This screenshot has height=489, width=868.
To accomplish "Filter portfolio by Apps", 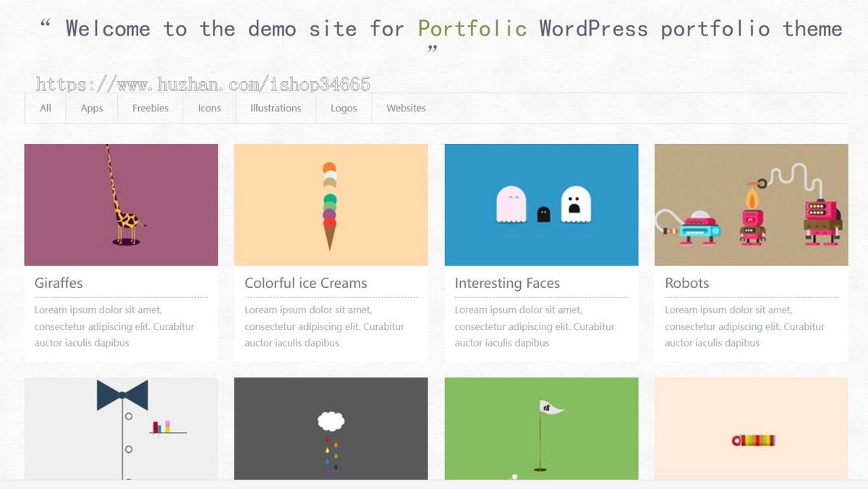I will [92, 109].
